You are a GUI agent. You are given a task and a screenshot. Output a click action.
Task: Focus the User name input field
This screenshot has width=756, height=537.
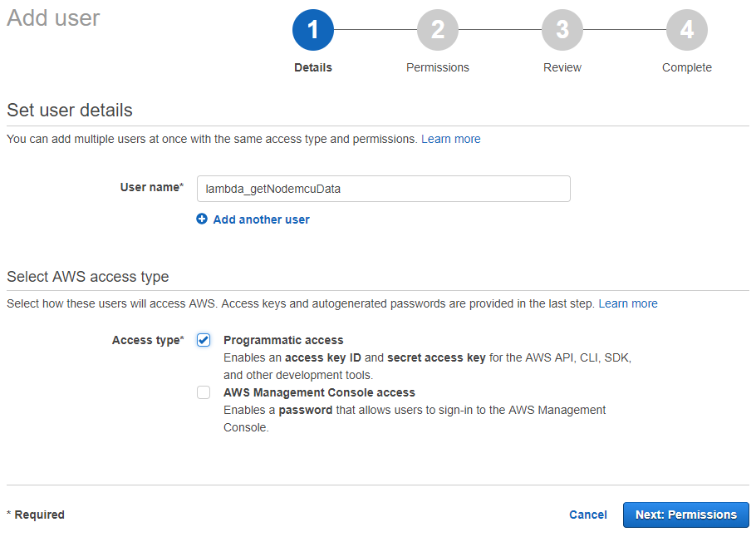[383, 189]
